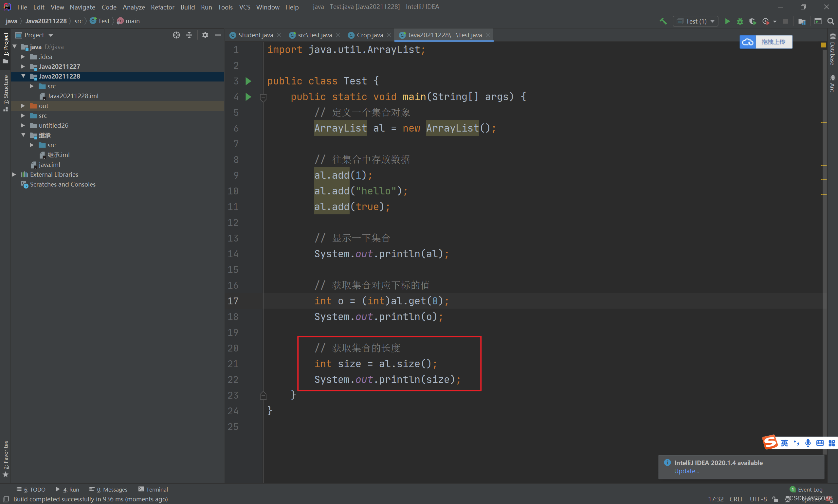Run with Coverage shield icon
This screenshot has width=838, height=504.
(x=753, y=21)
